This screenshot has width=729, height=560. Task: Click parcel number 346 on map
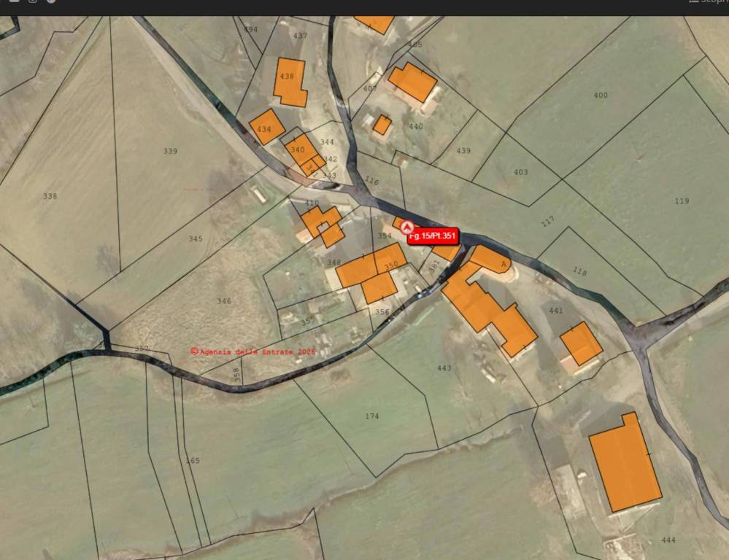point(223,301)
